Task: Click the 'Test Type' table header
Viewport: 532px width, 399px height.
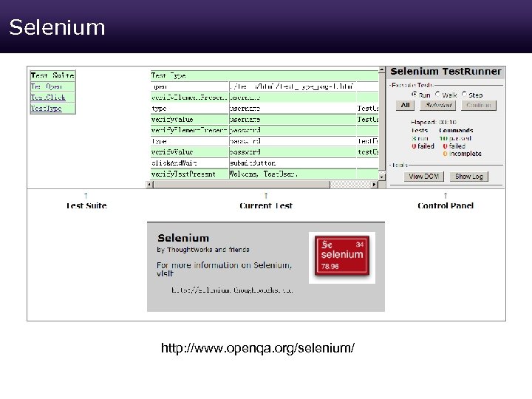Action: click(x=265, y=75)
